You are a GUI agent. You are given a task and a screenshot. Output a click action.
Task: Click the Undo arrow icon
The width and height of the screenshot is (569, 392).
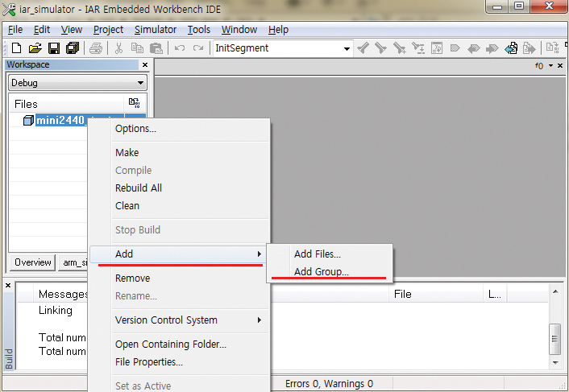[x=180, y=48]
